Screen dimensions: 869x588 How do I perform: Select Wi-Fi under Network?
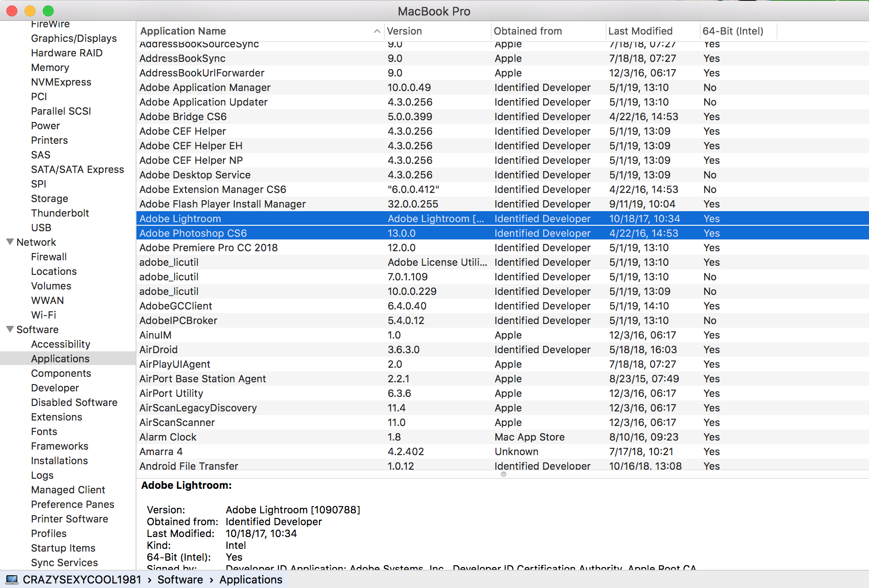[x=44, y=315]
